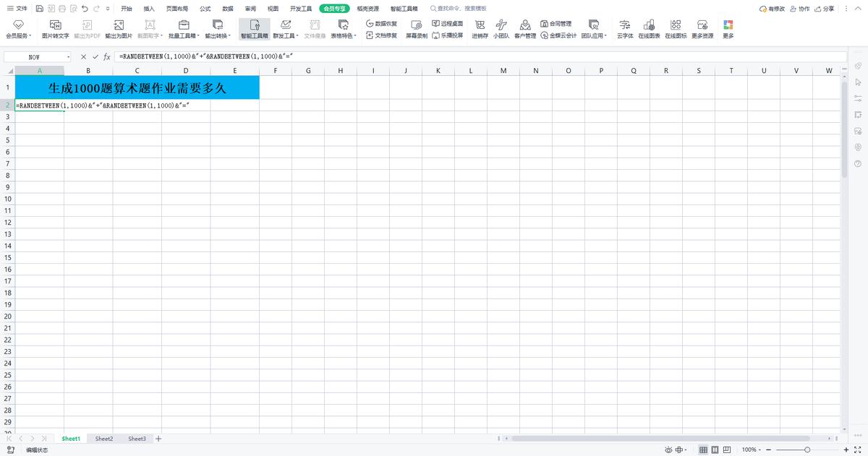Viewport: 868px width, 456px height.
Task: Click the green 会员专享 member tab
Action: (x=334, y=9)
